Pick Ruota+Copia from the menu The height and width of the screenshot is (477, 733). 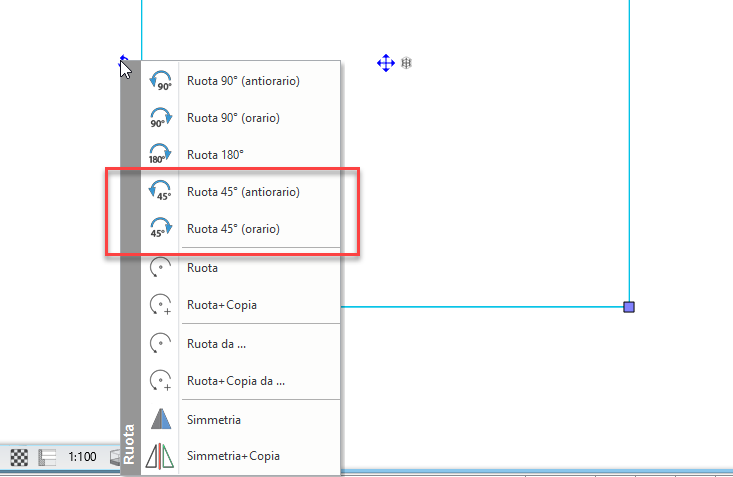240,304
